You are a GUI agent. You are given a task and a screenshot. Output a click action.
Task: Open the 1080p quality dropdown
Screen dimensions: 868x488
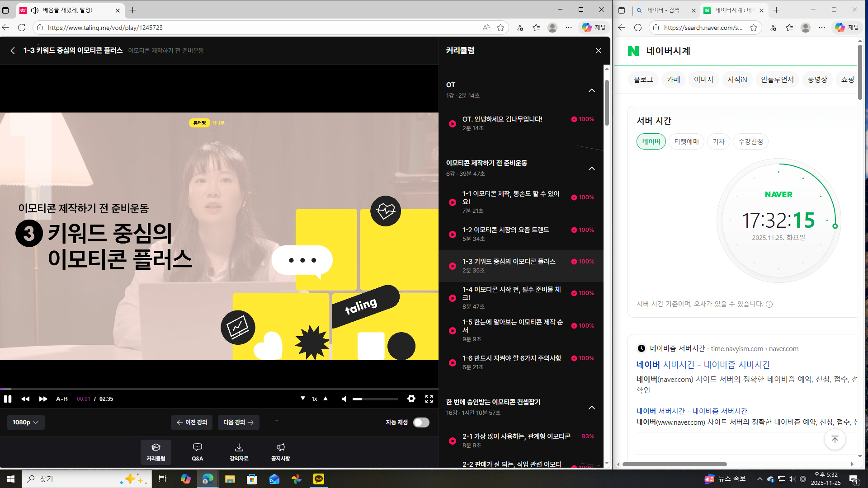coord(26,422)
